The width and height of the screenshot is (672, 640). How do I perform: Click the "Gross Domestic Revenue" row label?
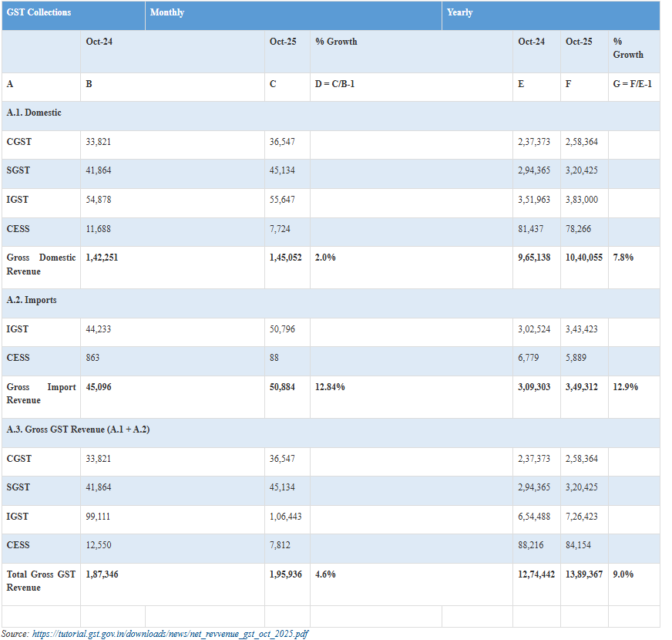(x=41, y=264)
